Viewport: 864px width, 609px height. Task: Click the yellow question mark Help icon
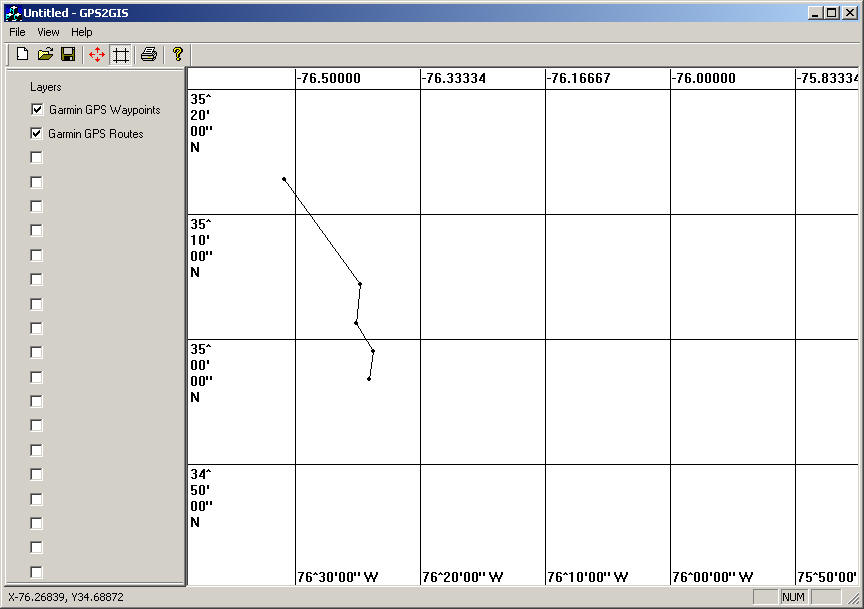[177, 54]
